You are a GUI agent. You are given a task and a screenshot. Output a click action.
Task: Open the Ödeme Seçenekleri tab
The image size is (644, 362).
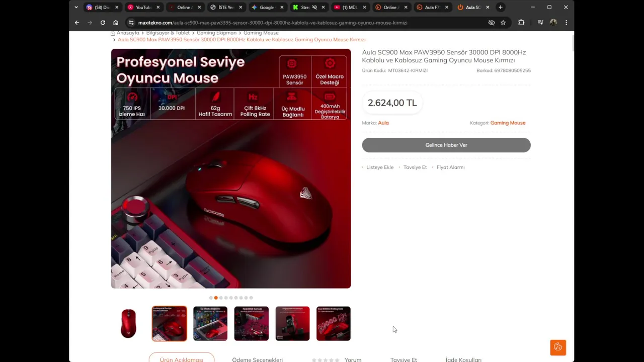pos(257,359)
